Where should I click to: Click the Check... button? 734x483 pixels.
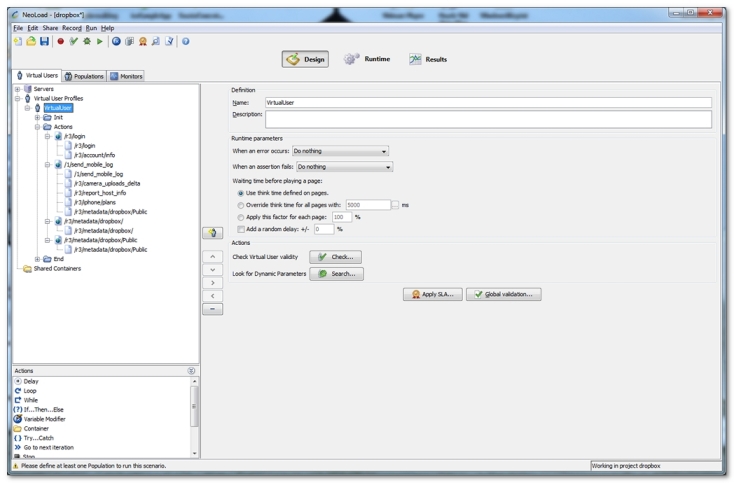coord(335,257)
